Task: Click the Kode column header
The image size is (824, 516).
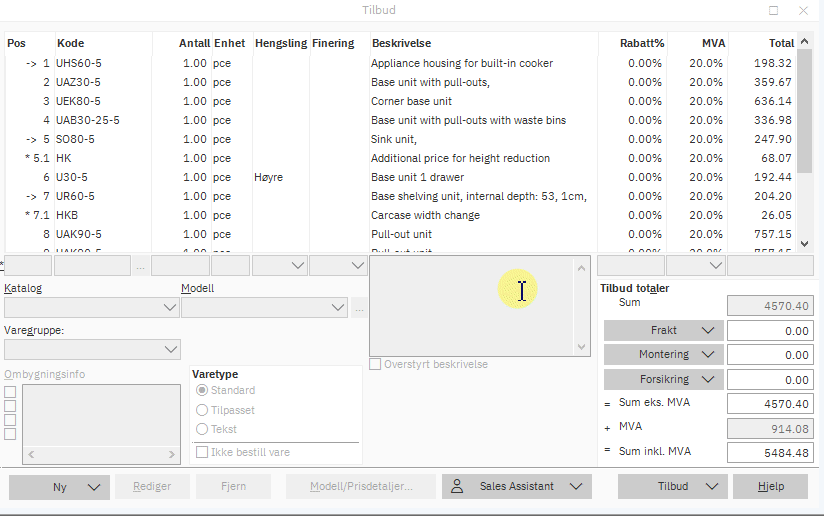Action: tap(71, 43)
